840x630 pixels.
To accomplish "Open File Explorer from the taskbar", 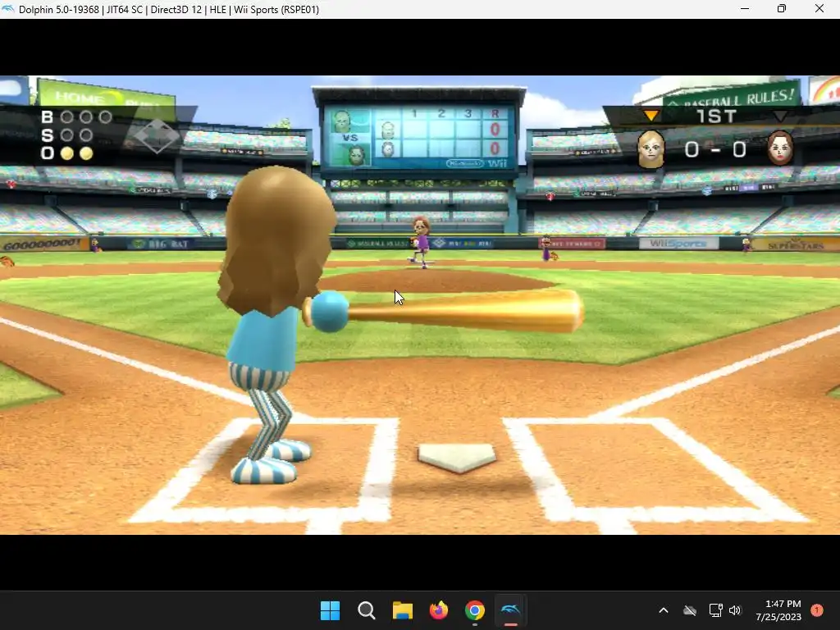I will coord(402,610).
